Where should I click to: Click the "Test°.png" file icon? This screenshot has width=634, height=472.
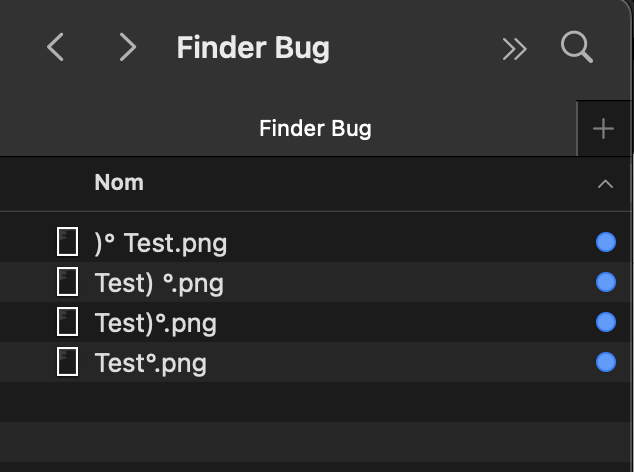[x=67, y=362]
